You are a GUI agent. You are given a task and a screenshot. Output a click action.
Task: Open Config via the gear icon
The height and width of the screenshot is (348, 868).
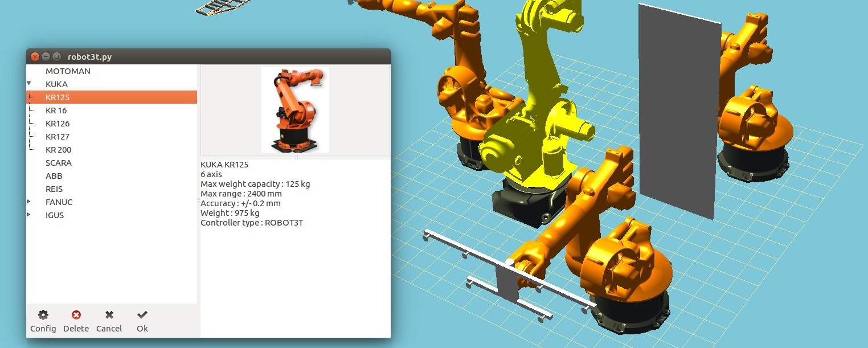click(43, 315)
